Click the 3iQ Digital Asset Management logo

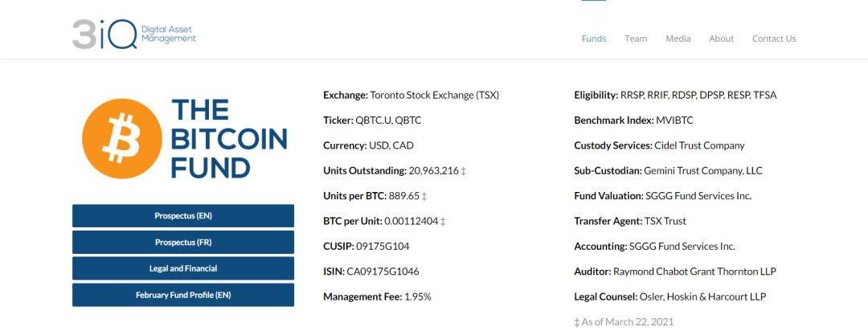coord(134,35)
